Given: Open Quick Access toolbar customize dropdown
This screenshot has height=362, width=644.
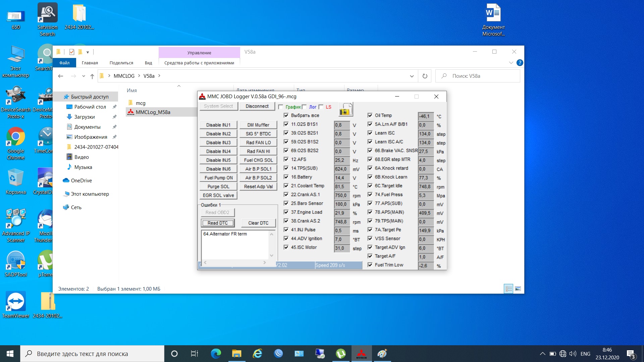Looking at the screenshot, I should (88, 52).
